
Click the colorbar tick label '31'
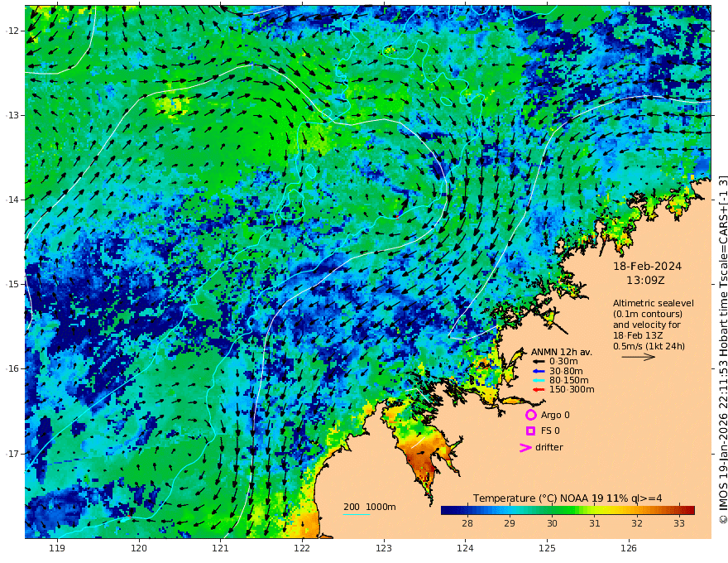click(595, 523)
